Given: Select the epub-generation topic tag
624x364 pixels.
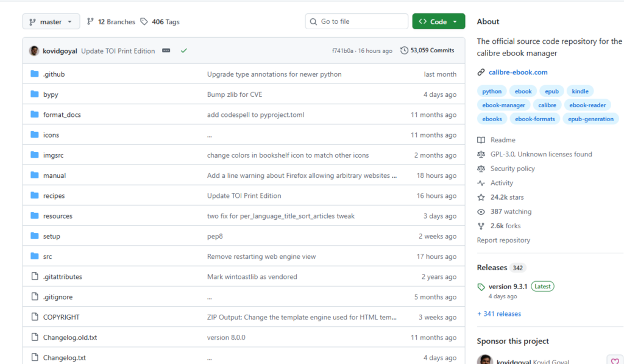Looking at the screenshot, I should (590, 119).
